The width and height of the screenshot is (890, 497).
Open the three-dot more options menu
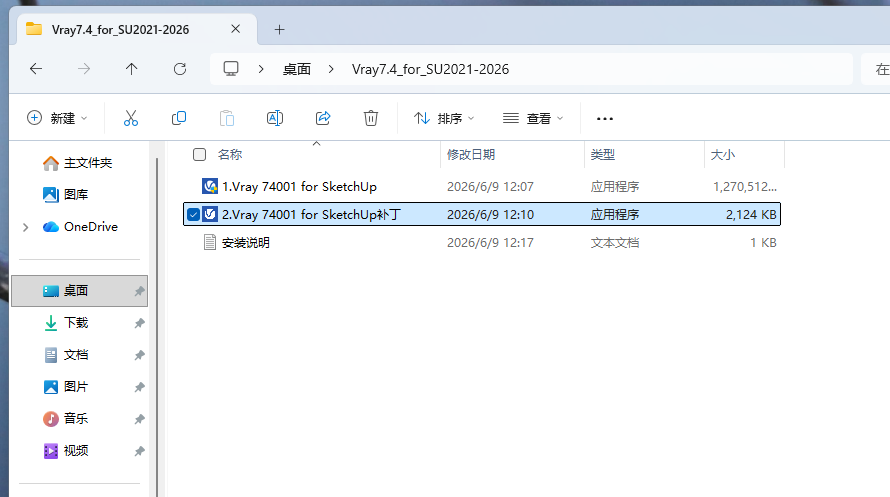pyautogui.click(x=604, y=119)
